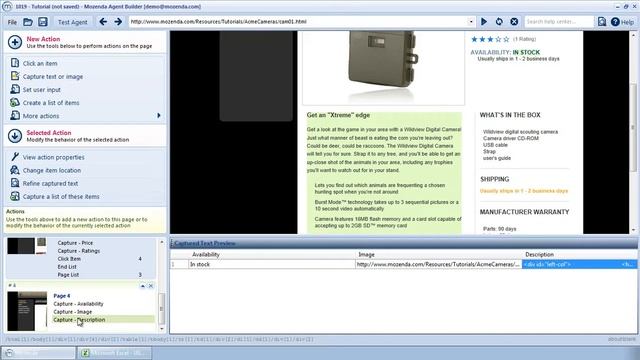Expand the More actions arrow
Viewport: 640px width, 360px height.
pos(159,116)
